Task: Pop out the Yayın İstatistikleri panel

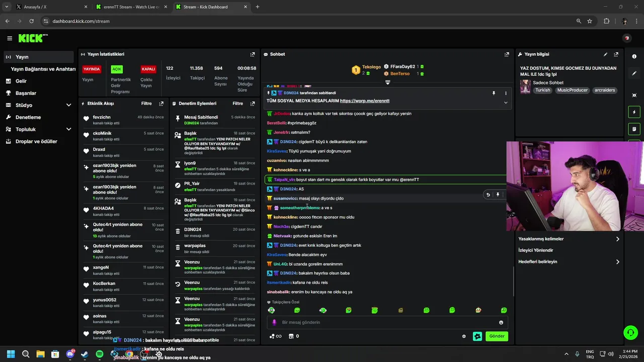Action: click(x=253, y=54)
